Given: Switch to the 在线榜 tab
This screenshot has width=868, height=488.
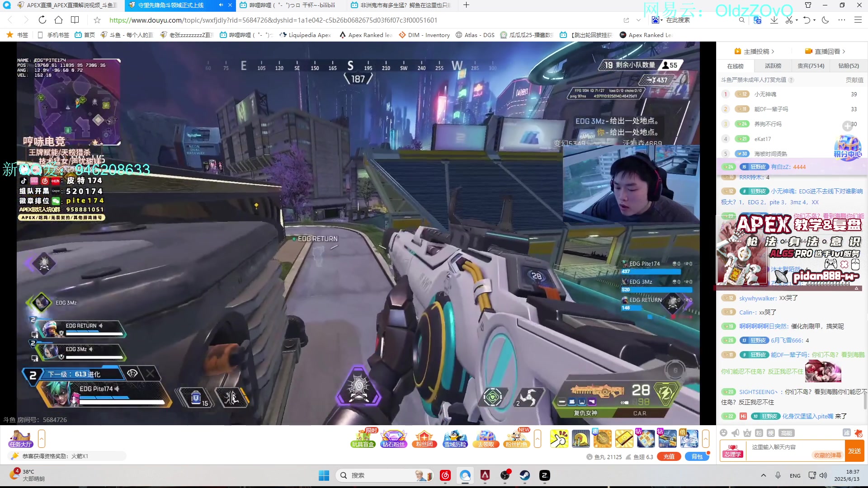Looking at the screenshot, I should (735, 66).
